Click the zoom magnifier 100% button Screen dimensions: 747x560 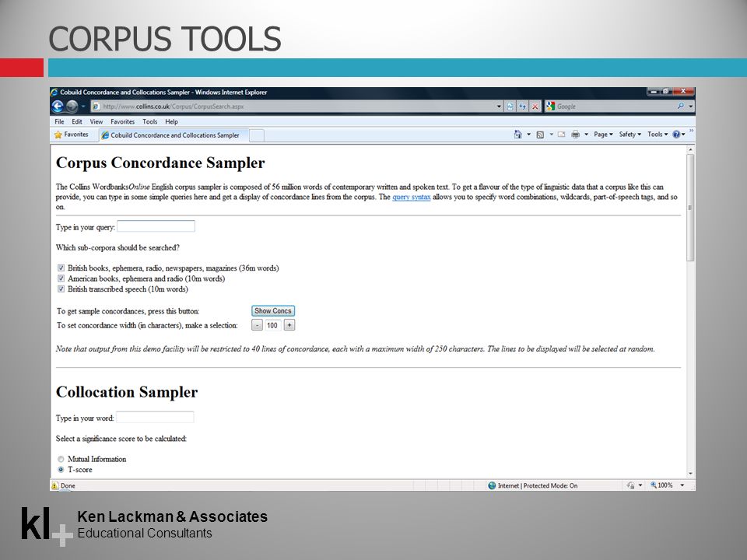point(661,485)
